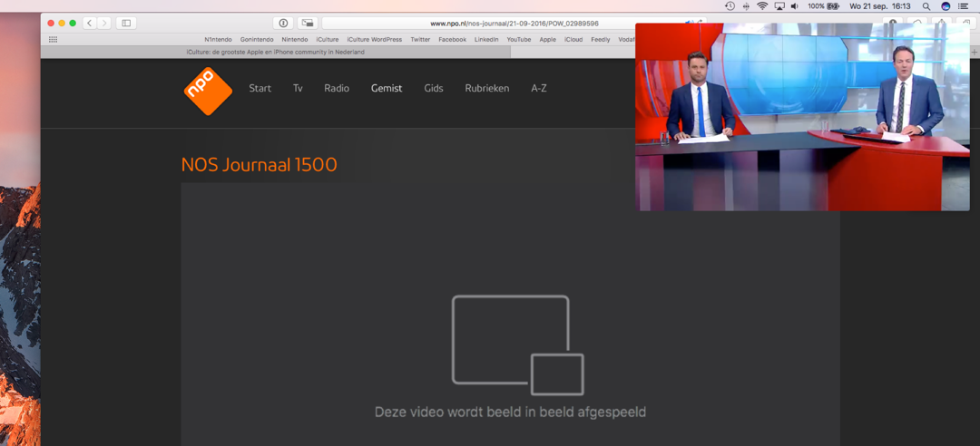Go forward in Safari history
The width and height of the screenshot is (980, 446).
(104, 23)
